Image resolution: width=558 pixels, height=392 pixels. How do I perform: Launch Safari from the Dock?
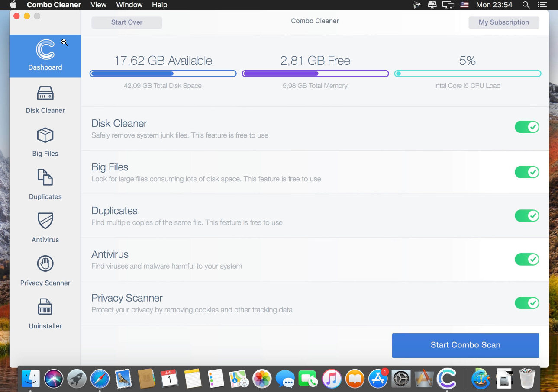tap(100, 379)
